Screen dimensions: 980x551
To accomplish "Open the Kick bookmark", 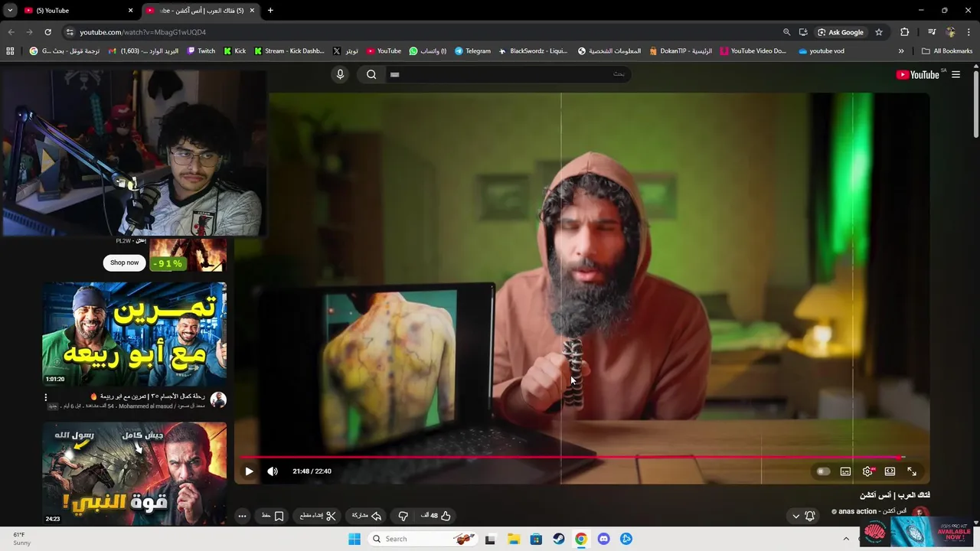I will [x=235, y=51].
